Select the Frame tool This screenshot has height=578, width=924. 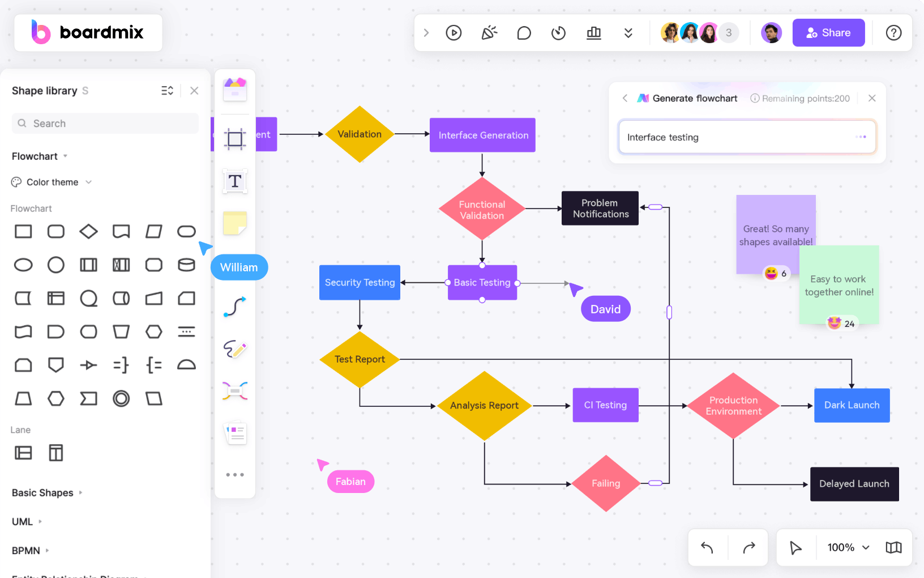coord(234,138)
